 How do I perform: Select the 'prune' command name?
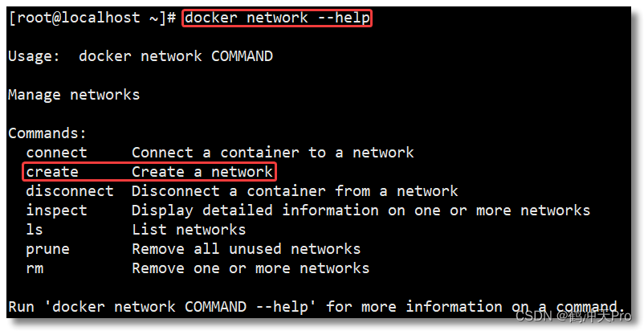pos(47,249)
